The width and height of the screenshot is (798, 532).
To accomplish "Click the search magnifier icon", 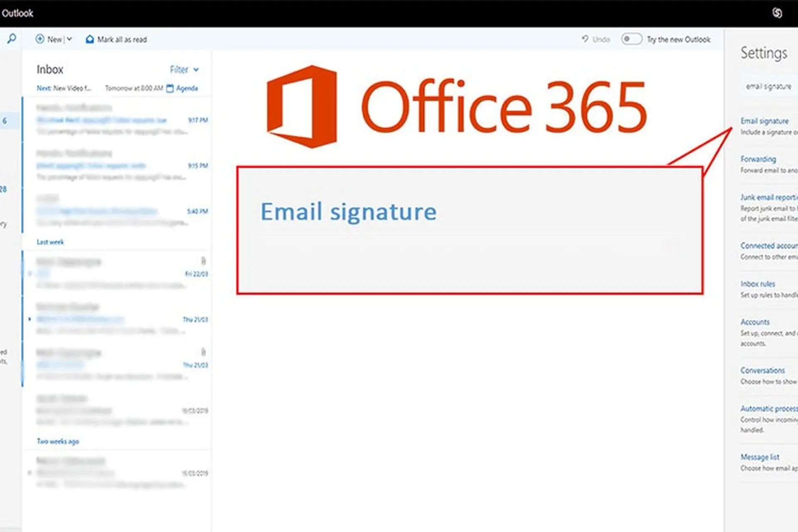I will coord(11,38).
